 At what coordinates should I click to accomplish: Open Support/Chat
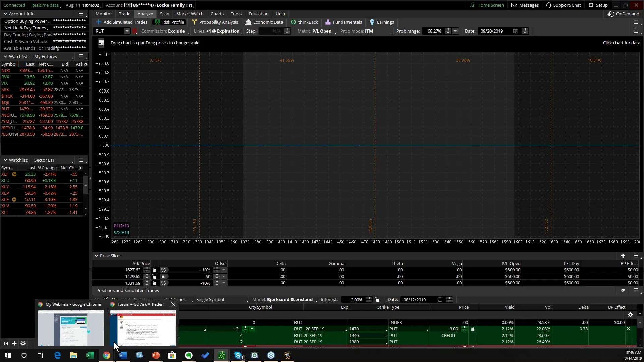click(x=563, y=5)
